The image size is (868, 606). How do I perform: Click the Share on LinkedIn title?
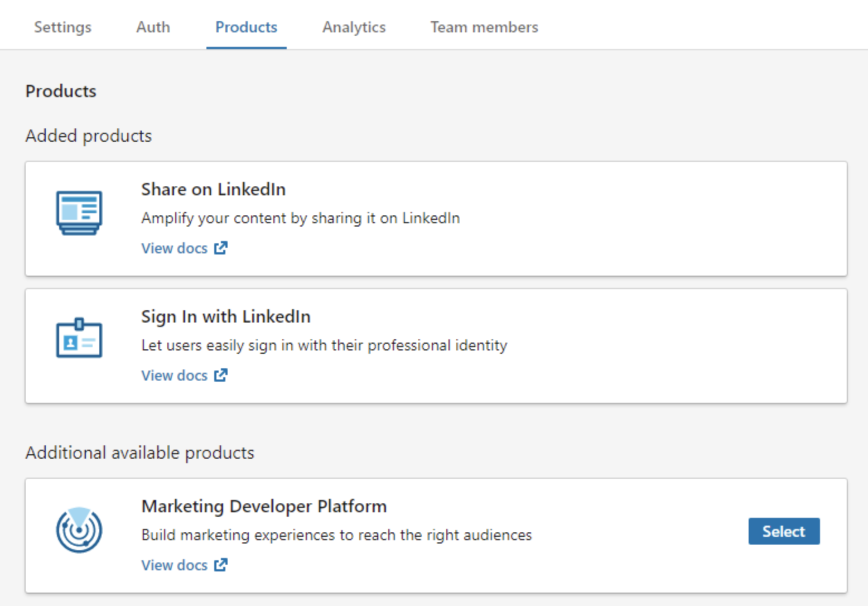click(213, 190)
